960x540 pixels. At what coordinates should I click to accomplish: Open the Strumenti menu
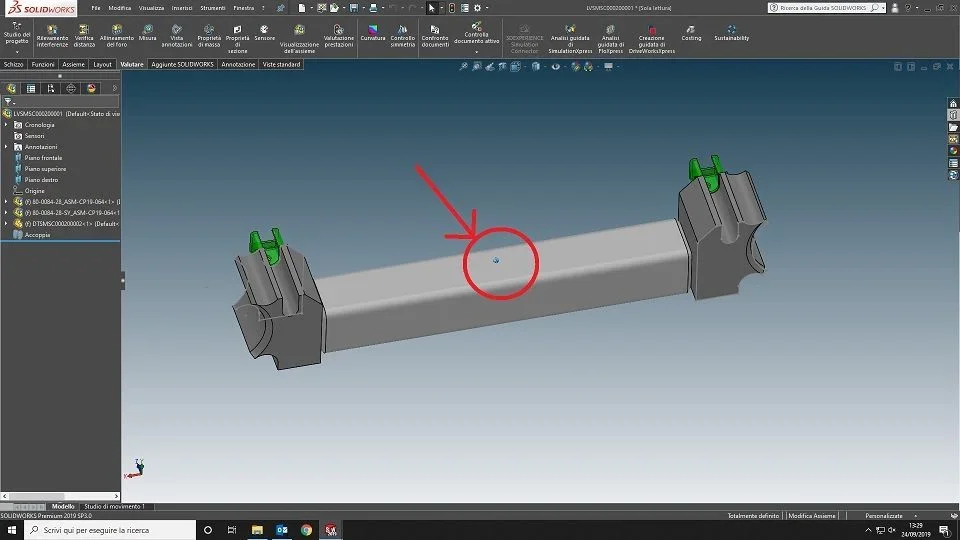212,8
